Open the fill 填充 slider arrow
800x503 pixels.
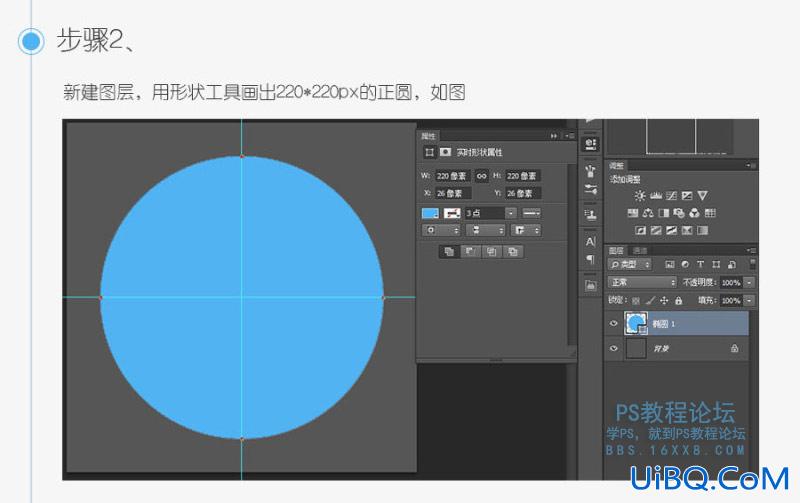tap(749, 300)
